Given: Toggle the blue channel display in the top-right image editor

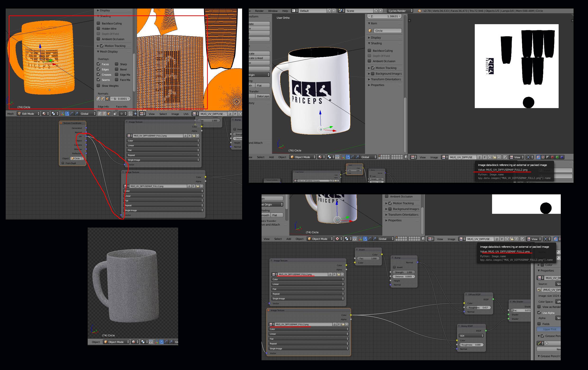Looking at the screenshot, I should pyautogui.click(x=562, y=157).
